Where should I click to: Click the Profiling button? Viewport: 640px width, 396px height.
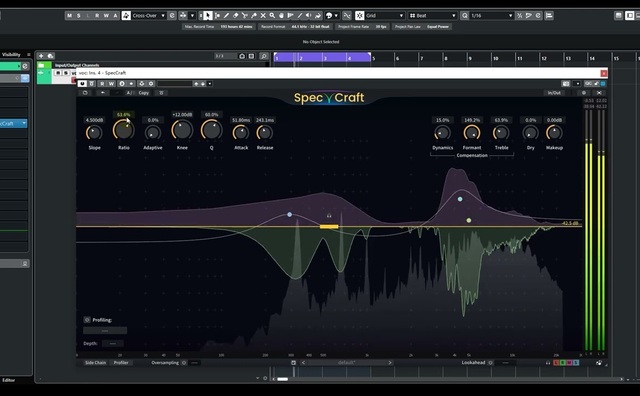click(x=87, y=320)
